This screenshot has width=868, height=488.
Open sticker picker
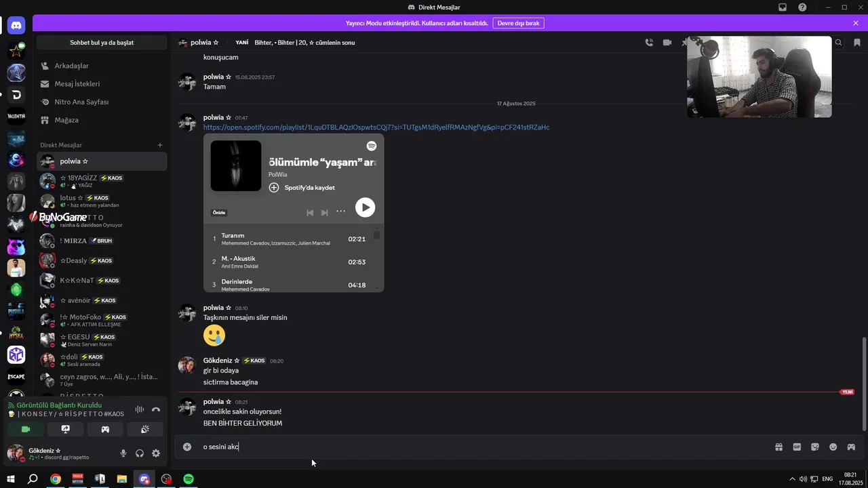pyautogui.click(x=815, y=447)
